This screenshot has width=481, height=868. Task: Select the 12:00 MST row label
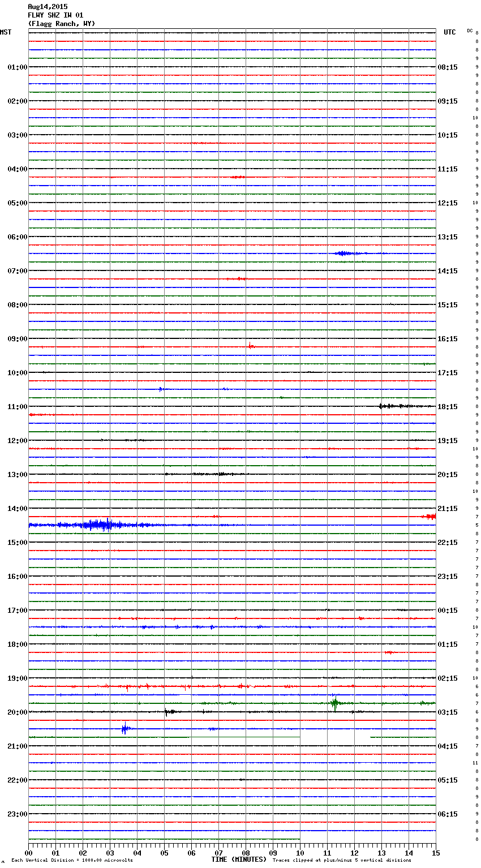coord(18,441)
